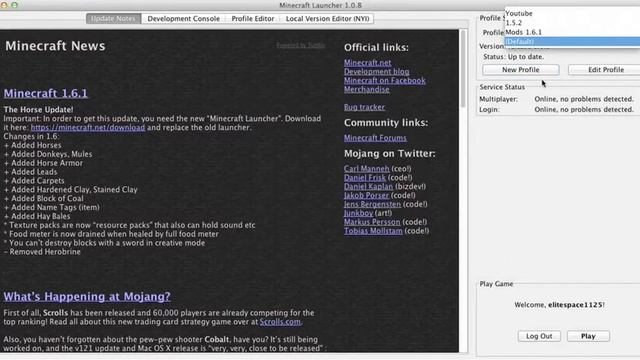The height and width of the screenshot is (360, 640).
Task: Open Jakob Porser's Twitter link
Action: pyautogui.click(x=366, y=196)
